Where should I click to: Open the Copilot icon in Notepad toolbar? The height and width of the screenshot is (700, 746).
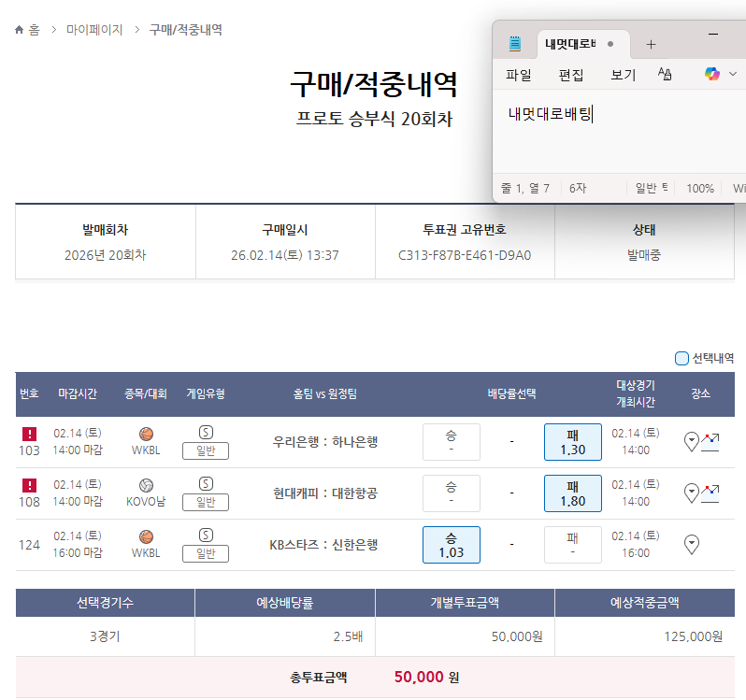click(x=712, y=75)
